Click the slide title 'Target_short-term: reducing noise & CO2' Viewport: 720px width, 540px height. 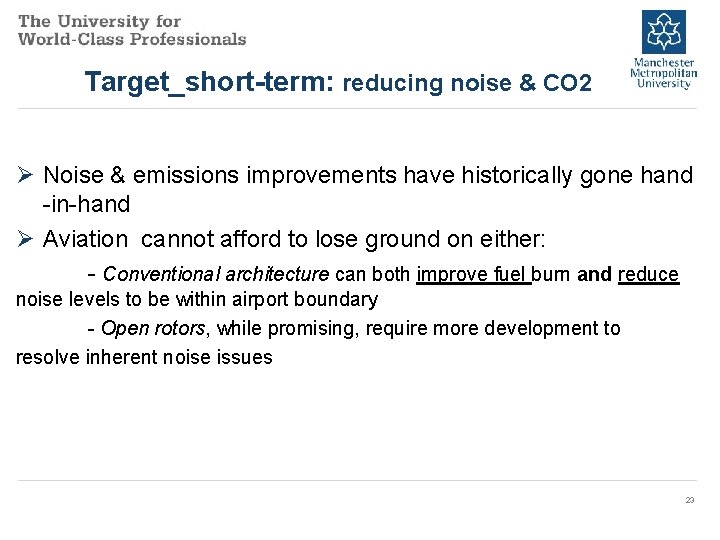pos(338,82)
